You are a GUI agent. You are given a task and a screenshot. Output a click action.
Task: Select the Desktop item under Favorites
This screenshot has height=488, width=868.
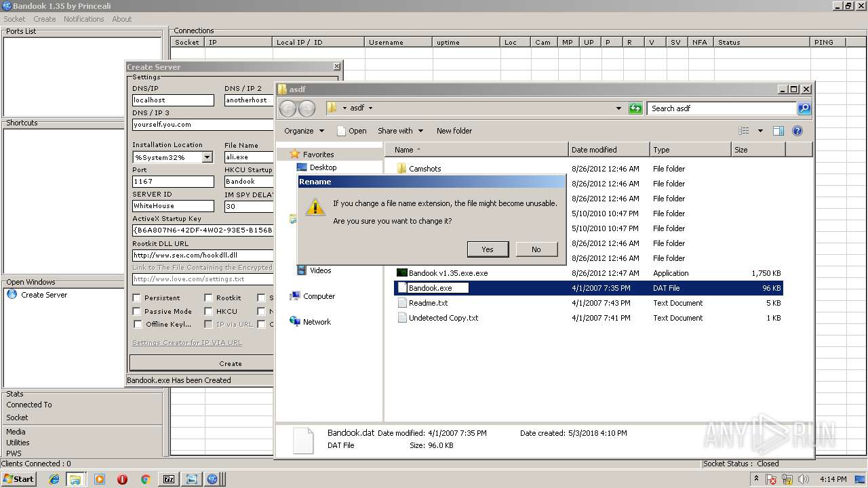pyautogui.click(x=323, y=167)
